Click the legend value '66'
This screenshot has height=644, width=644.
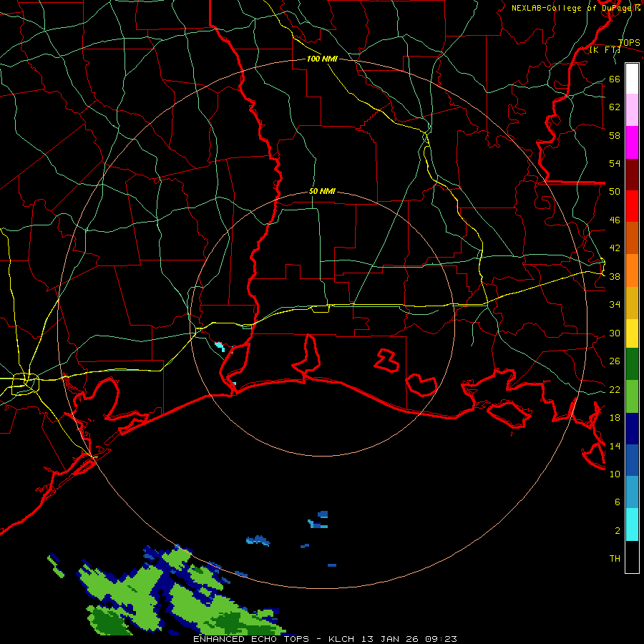[x=615, y=79]
